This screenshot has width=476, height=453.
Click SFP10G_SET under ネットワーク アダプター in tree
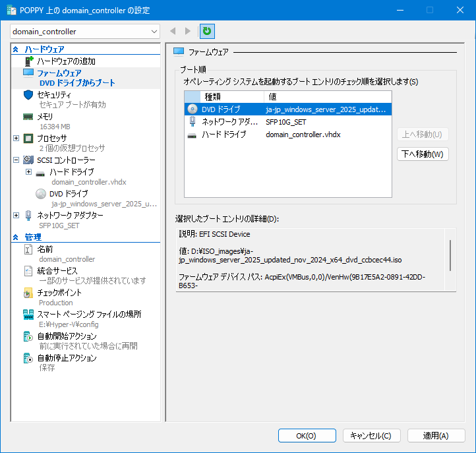point(59,226)
